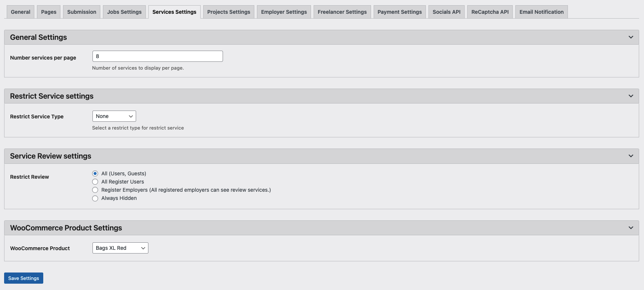Click the Save Settings button
Image resolution: width=644 pixels, height=290 pixels.
pos(23,278)
